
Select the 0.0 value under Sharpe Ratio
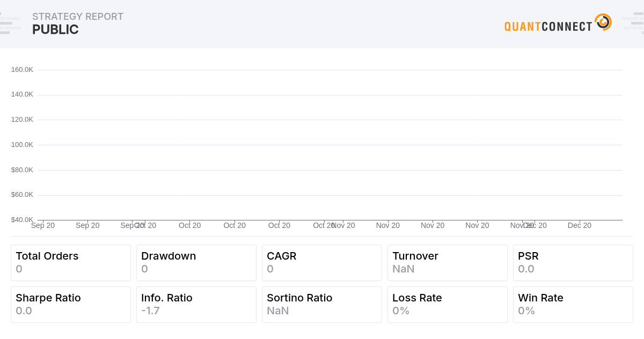click(x=24, y=311)
